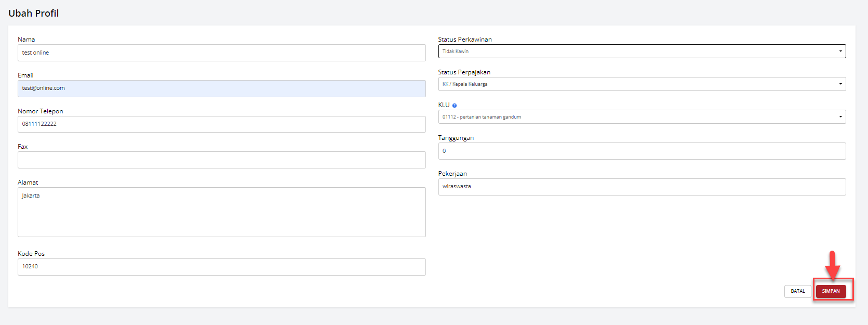
Task: Click the Nomor Telepon label
Action: point(41,111)
